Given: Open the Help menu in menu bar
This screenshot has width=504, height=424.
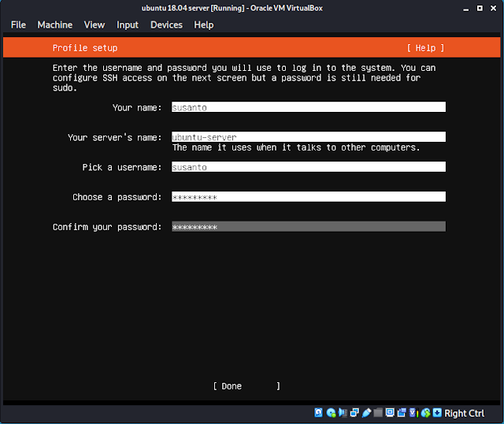Looking at the screenshot, I should 203,24.
